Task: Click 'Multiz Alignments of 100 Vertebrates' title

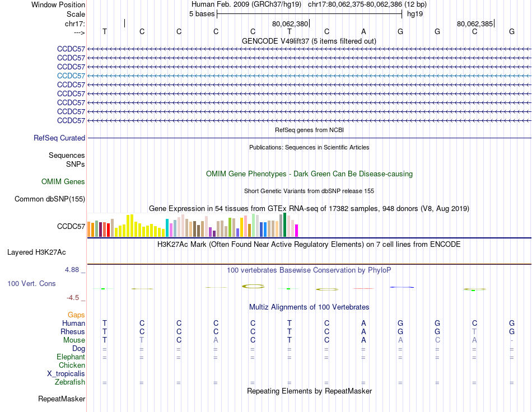Action: 309,307
